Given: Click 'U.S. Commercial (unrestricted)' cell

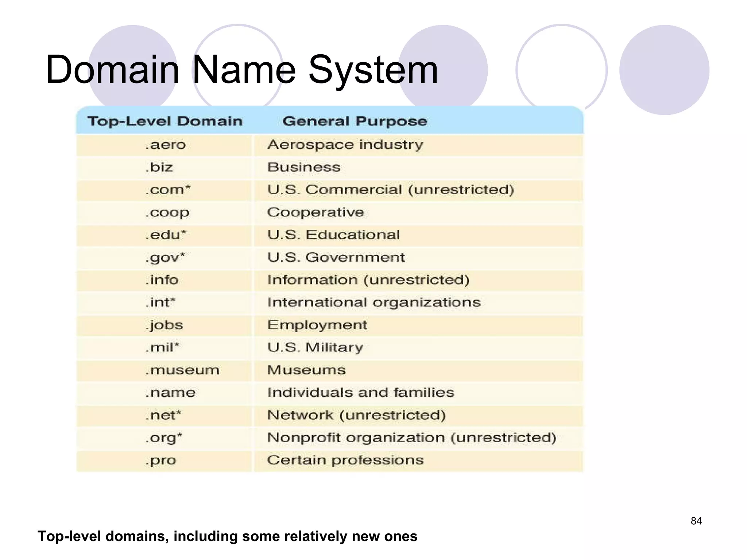Looking at the screenshot, I should pyautogui.click(x=419, y=190).
